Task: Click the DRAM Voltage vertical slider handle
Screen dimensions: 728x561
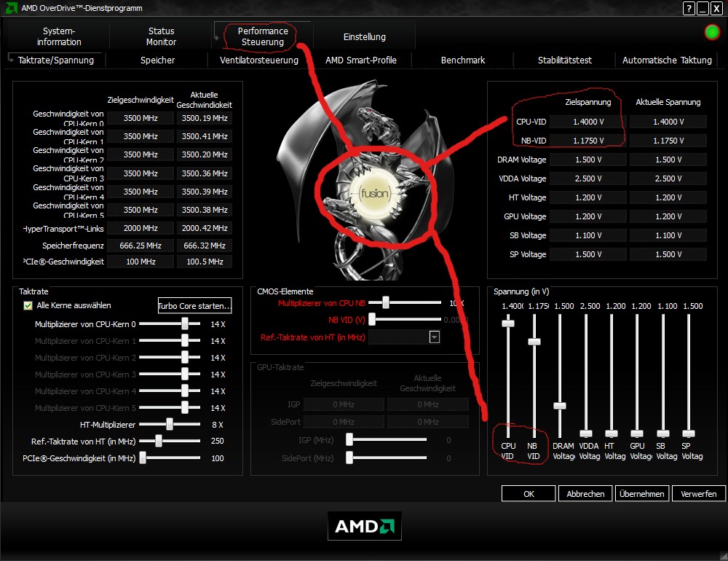Action: 559,406
